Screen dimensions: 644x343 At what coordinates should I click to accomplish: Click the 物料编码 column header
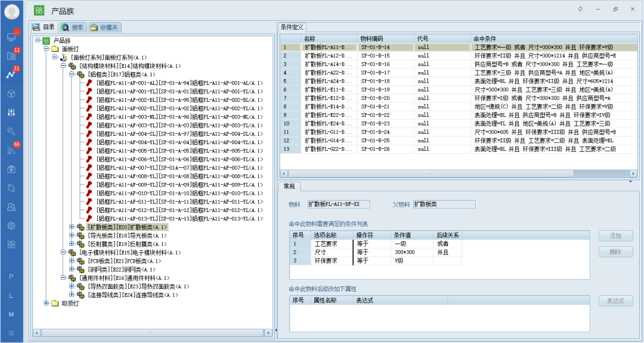[x=386, y=39]
